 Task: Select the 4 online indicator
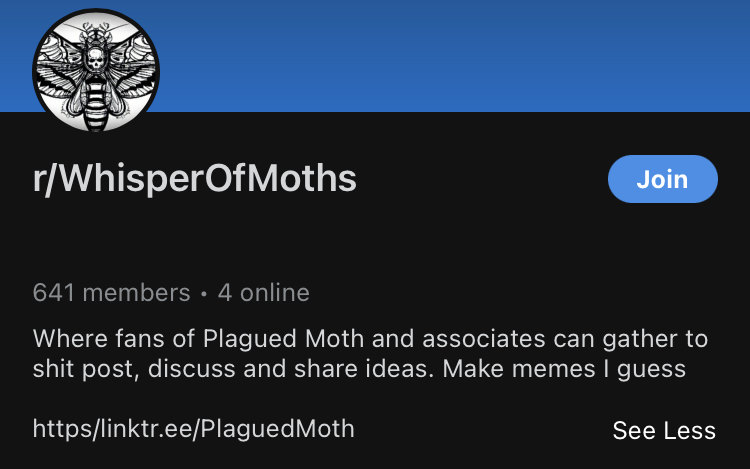pos(264,293)
